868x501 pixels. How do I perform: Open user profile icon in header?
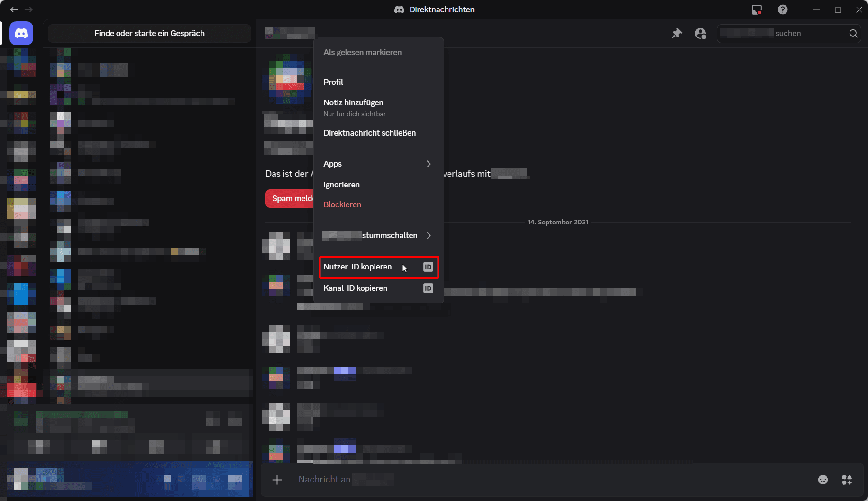click(700, 33)
